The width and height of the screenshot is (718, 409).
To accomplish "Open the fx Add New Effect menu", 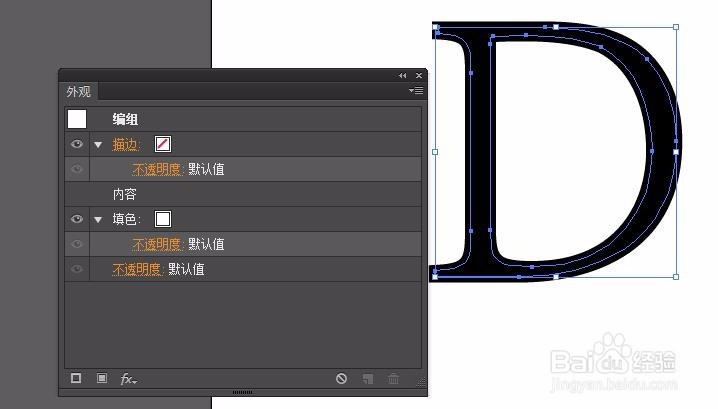I will pyautogui.click(x=128, y=379).
